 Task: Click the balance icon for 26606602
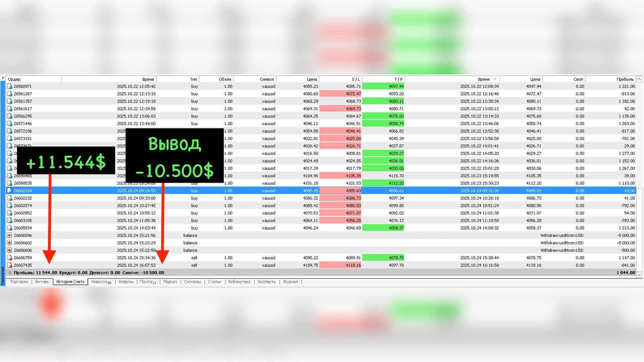click(10, 243)
